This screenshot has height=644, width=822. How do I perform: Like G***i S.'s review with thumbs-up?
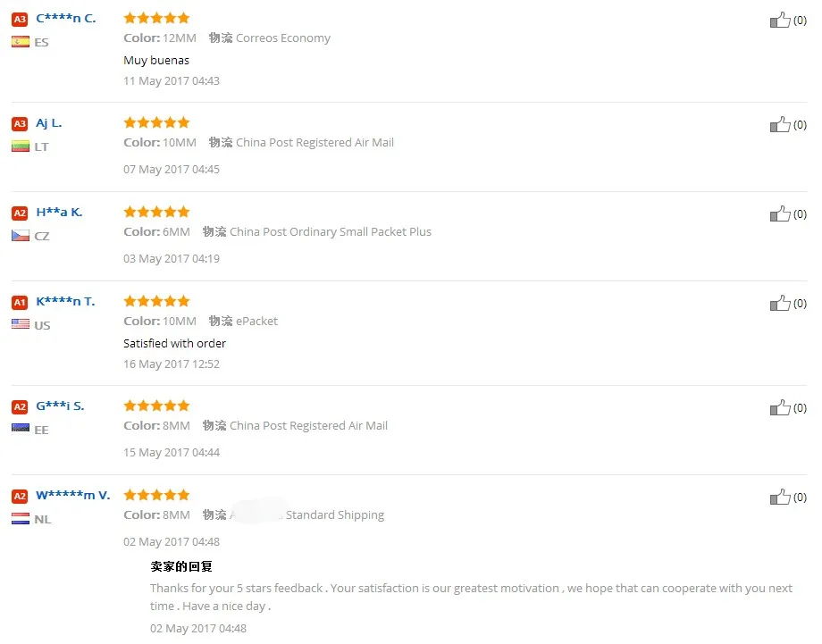(x=779, y=407)
